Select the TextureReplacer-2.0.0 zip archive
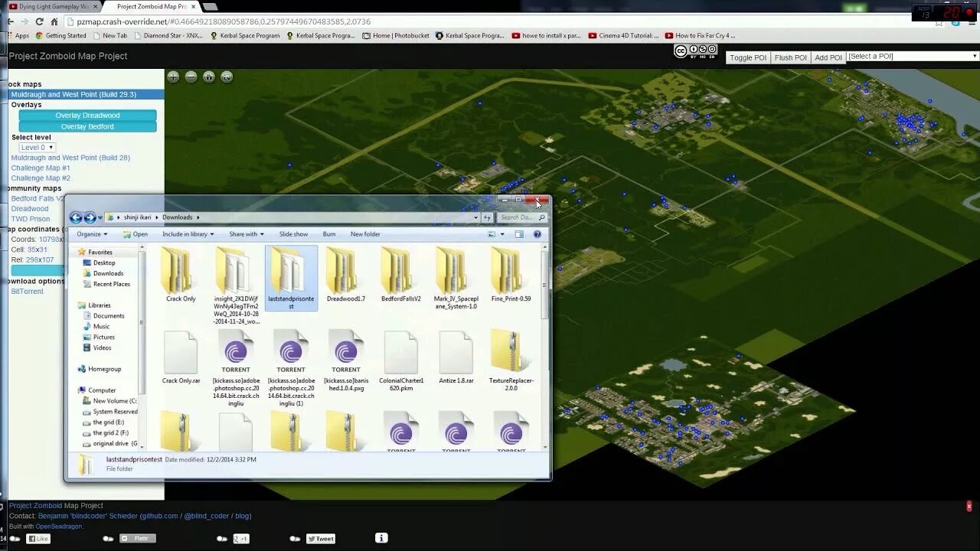This screenshot has height=551, width=980. (x=511, y=361)
